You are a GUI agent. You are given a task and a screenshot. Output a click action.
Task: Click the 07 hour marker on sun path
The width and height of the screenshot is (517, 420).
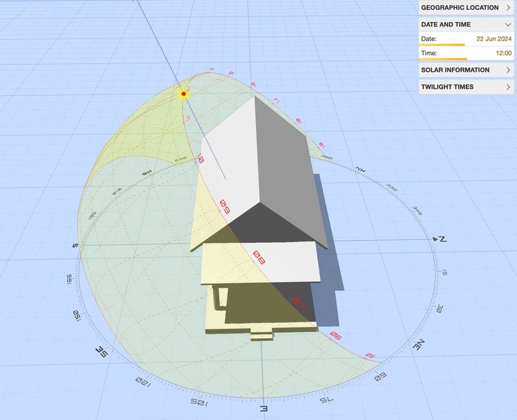tap(299, 302)
